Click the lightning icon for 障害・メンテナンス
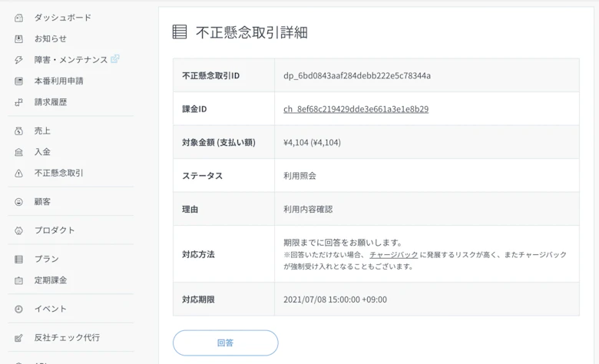 click(19, 60)
